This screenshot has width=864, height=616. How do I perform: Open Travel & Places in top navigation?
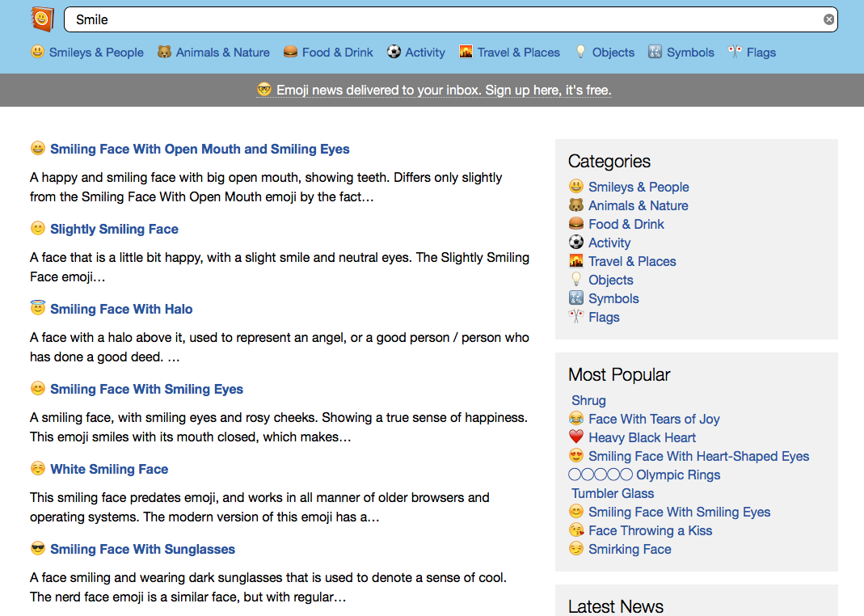click(x=519, y=53)
